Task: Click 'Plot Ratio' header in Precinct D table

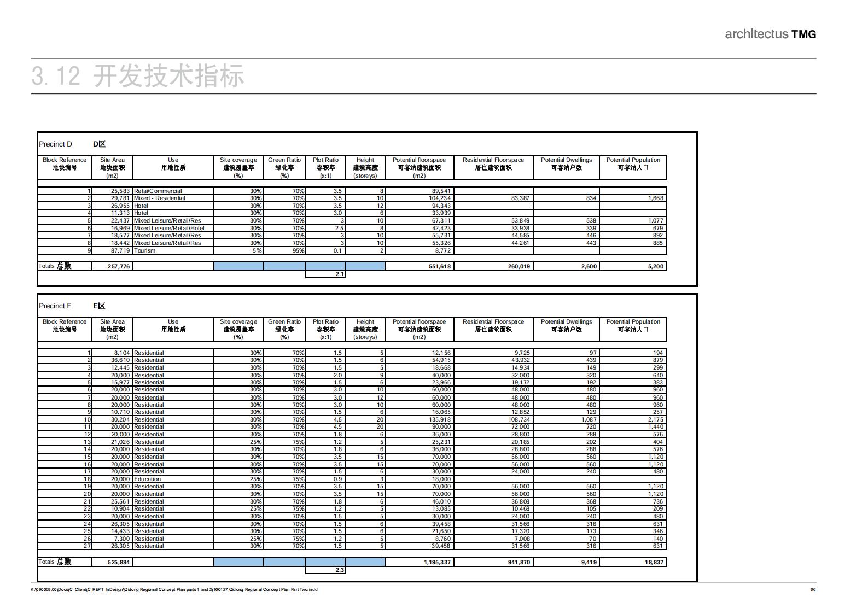Action: click(325, 160)
